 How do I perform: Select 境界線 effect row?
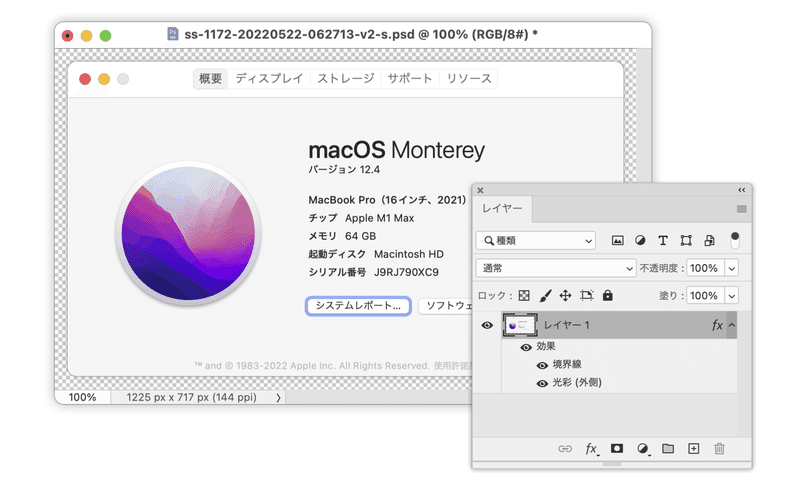click(x=619, y=365)
